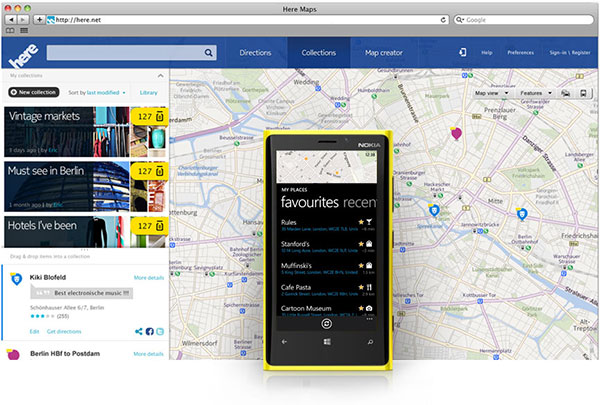Click the Kiki Blofeld title
600x405 pixels.
coord(48,277)
